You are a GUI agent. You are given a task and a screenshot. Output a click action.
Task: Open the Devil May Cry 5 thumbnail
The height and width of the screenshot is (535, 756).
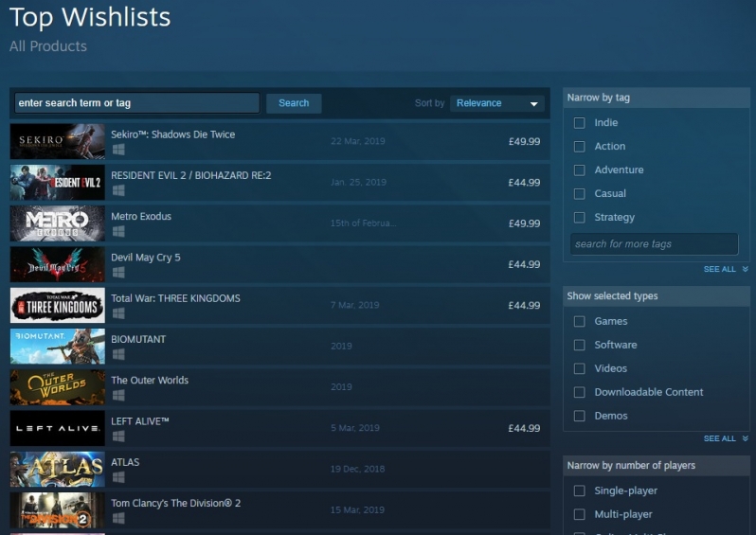(58, 264)
